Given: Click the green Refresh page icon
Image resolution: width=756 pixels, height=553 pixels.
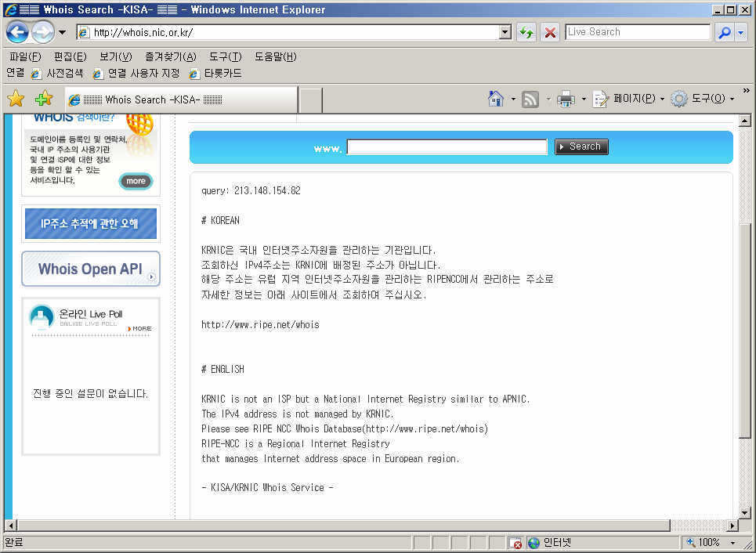Looking at the screenshot, I should [x=526, y=32].
